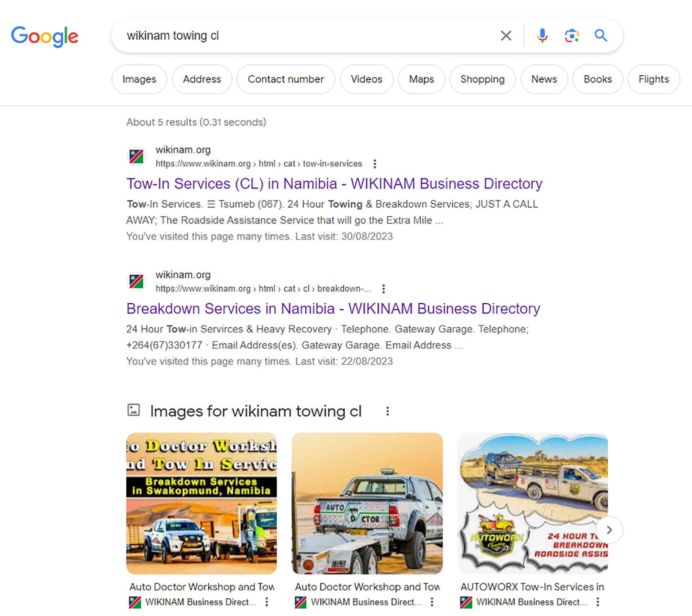Open options menu for Tow-In Services result
This screenshot has width=692, height=616.
[x=375, y=164]
